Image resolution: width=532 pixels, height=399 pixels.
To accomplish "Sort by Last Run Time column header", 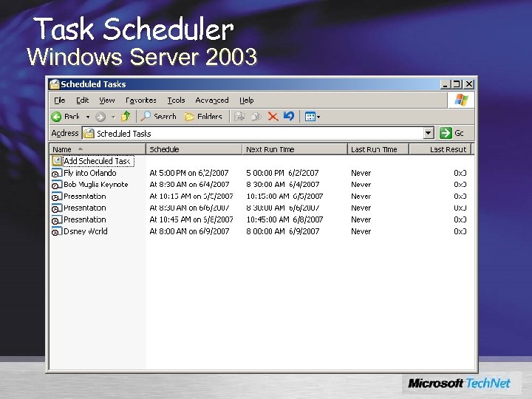I will pyautogui.click(x=378, y=149).
